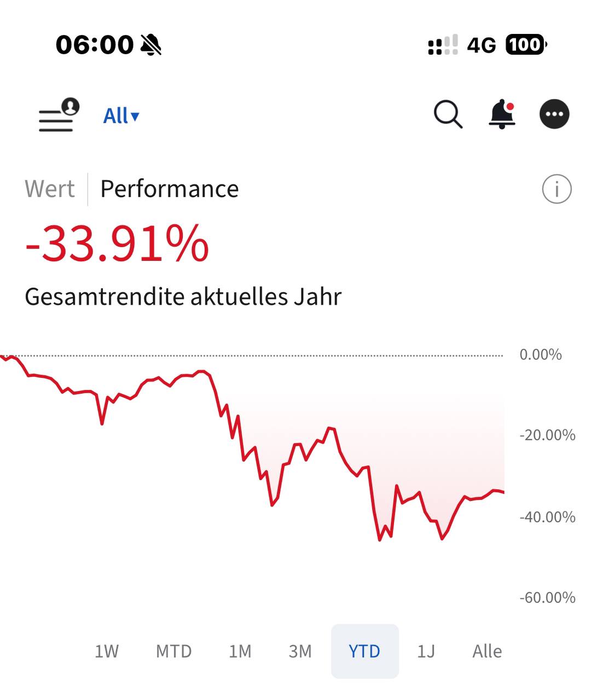Show the 1J one-year period
The height and width of the screenshot is (700, 597).
tap(426, 651)
